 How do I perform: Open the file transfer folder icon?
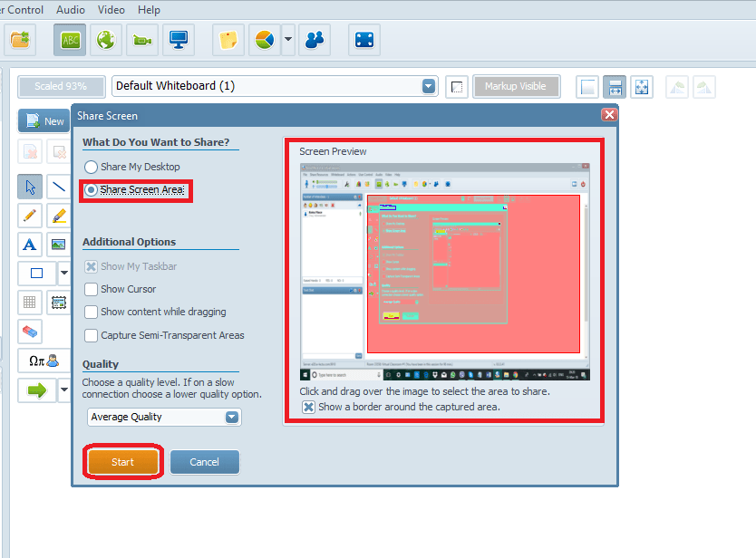[x=20, y=40]
